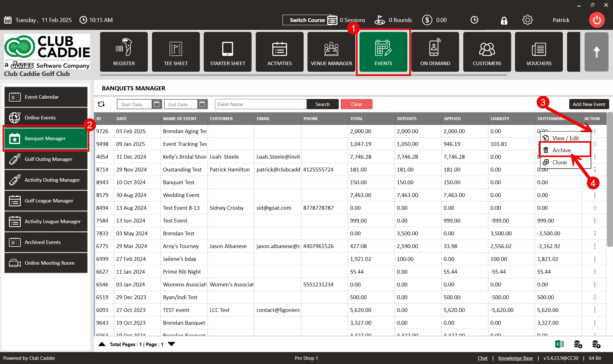Open Start Date calendar picker

pos(156,104)
